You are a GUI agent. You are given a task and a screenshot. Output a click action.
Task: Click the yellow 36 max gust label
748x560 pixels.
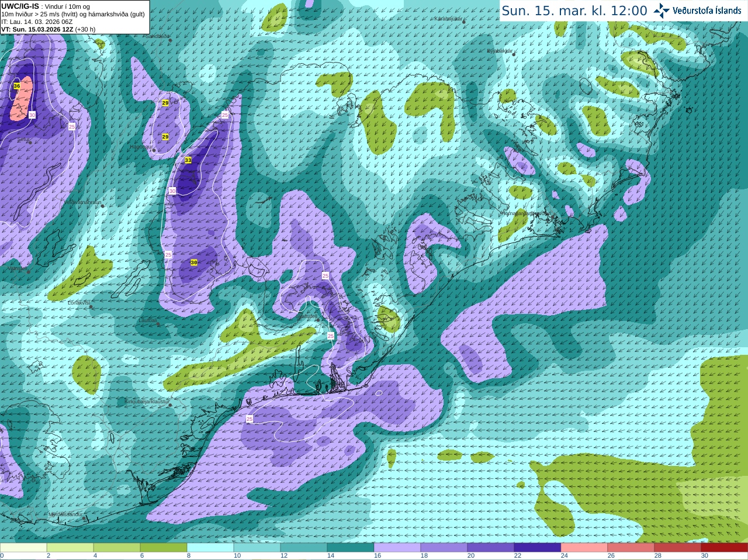click(x=17, y=86)
